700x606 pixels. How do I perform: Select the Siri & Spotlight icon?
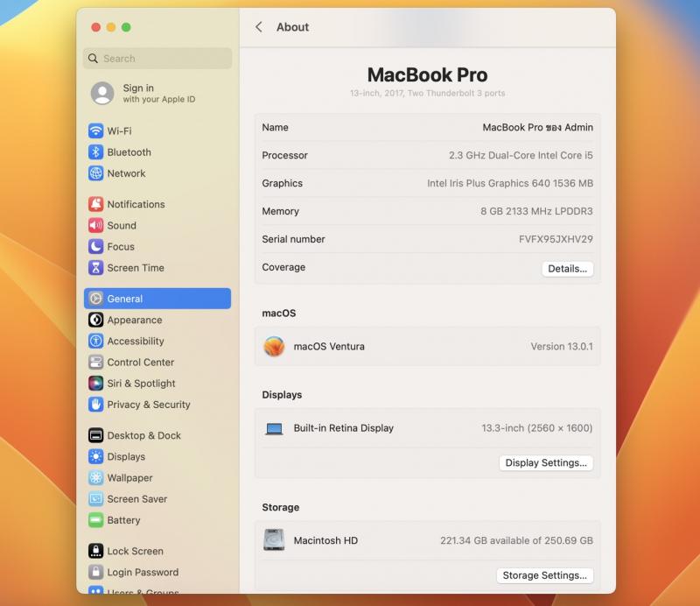click(96, 384)
